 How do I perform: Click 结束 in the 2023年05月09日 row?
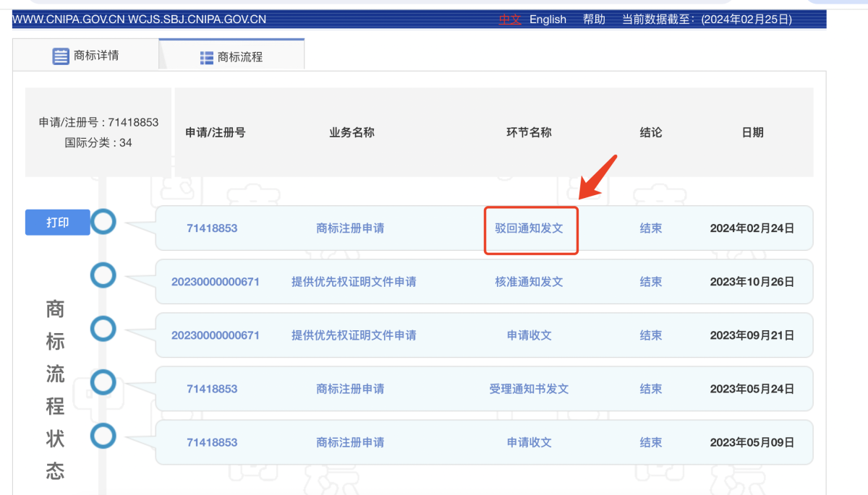coord(651,442)
